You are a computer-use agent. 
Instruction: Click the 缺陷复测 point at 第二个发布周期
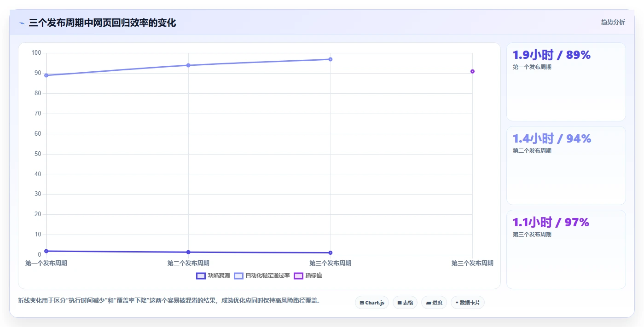[x=188, y=252]
